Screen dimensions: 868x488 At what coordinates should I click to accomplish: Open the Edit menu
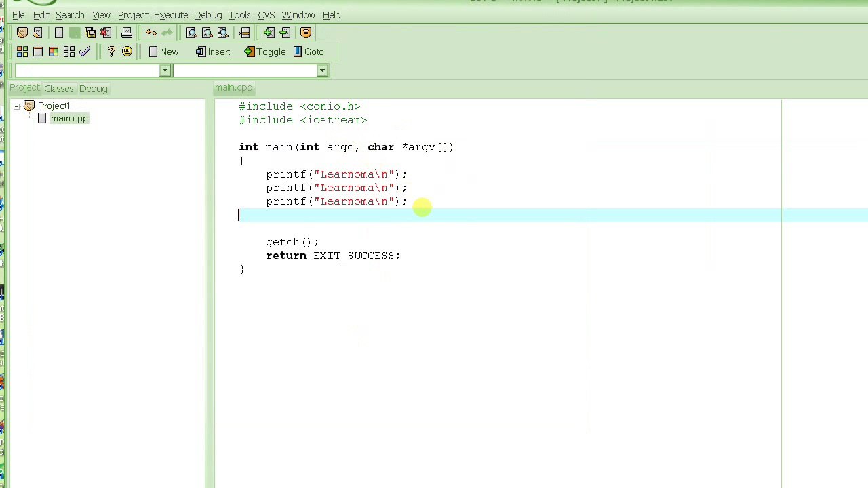(x=41, y=15)
